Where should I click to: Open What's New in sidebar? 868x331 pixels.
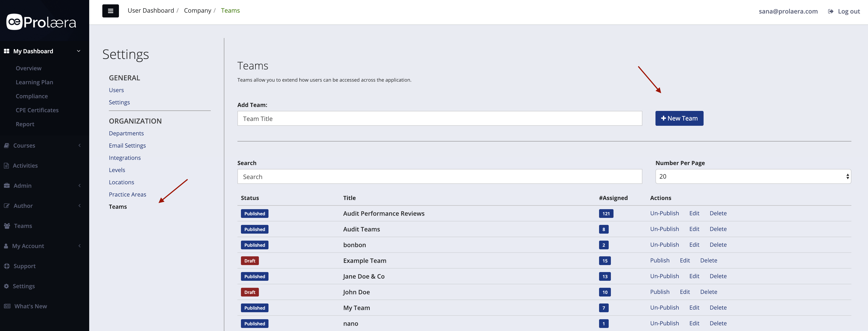coord(31,306)
